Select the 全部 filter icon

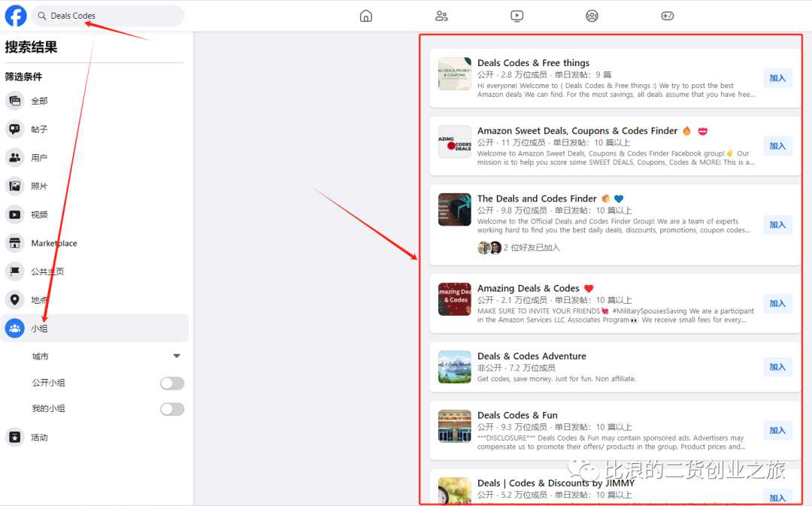click(x=15, y=101)
